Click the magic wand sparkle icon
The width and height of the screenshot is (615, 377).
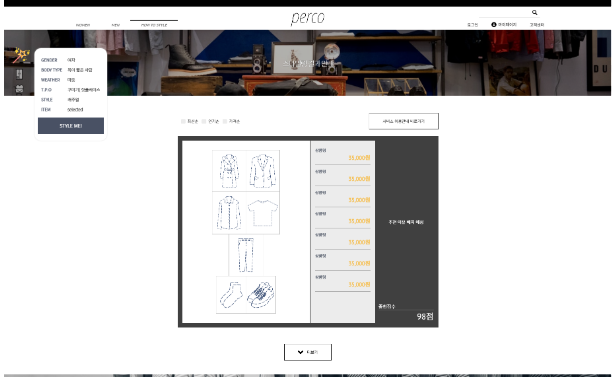point(21,55)
